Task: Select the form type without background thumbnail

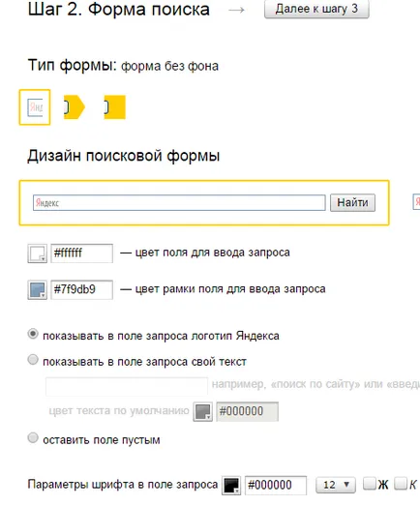Action: click(x=35, y=107)
